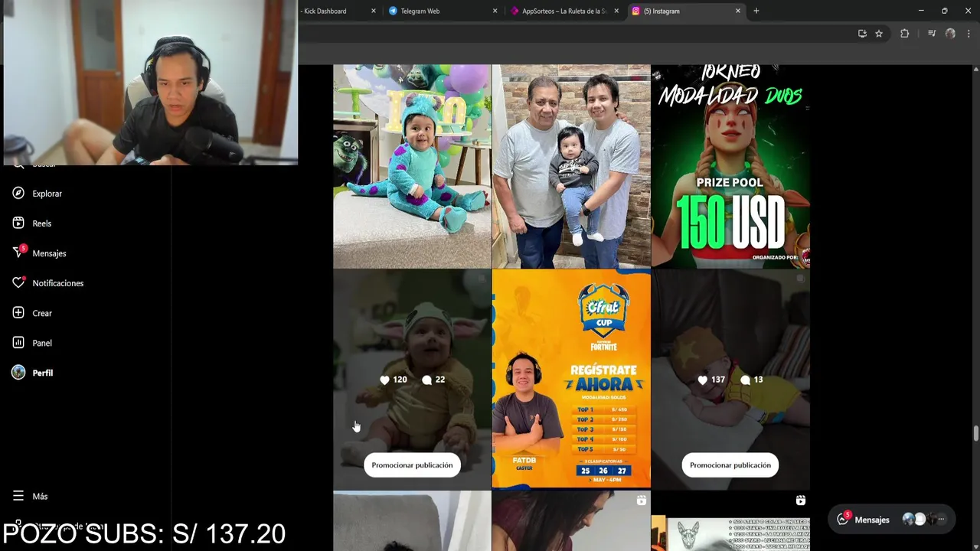Click the 137 likes heart on sleeping baby post
The width and height of the screenshot is (980, 551).
tap(703, 380)
